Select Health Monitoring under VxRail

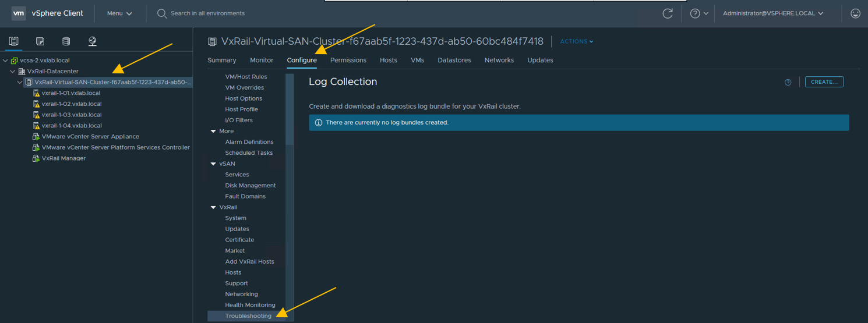tap(250, 305)
